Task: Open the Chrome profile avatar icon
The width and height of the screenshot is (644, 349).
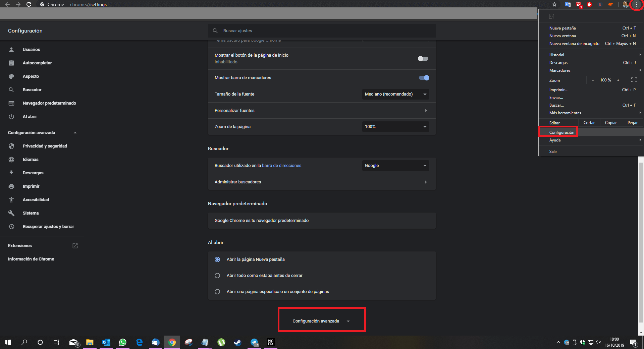Action: (626, 4)
